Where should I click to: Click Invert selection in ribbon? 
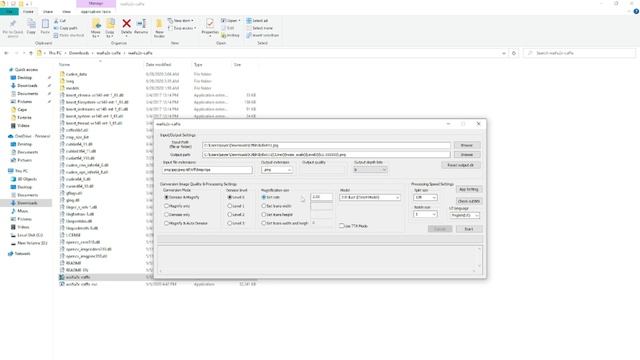(x=262, y=36)
